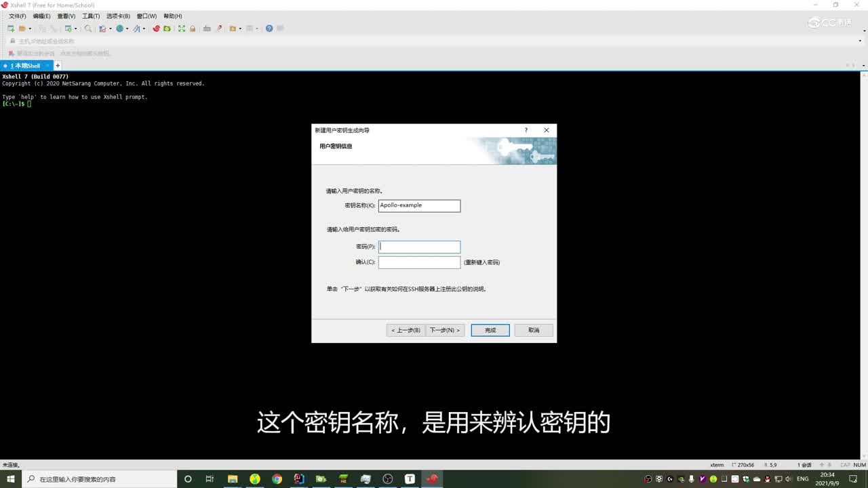Viewport: 868px width, 488px height.
Task: Focus the 密码(P) password field
Action: coord(419,247)
